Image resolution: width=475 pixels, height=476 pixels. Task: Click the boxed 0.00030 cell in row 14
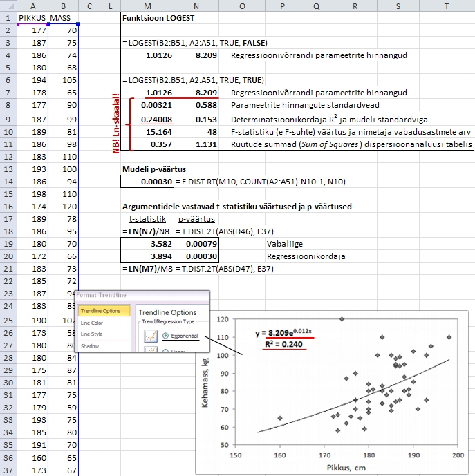(x=147, y=182)
